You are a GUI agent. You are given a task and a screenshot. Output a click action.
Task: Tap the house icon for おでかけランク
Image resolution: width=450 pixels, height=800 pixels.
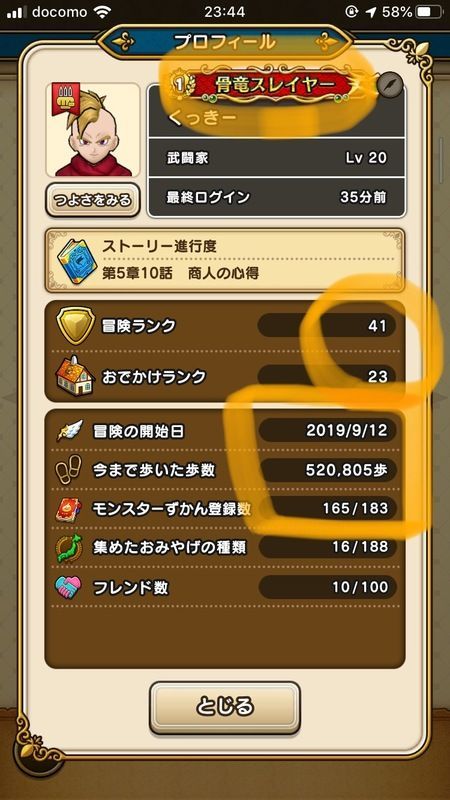[74, 378]
